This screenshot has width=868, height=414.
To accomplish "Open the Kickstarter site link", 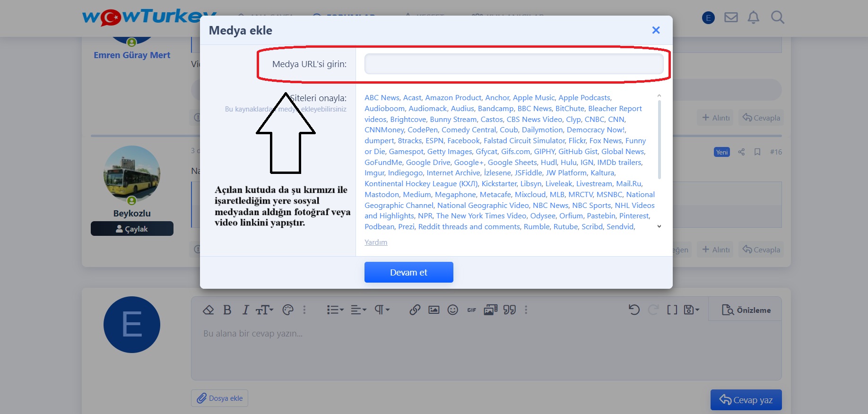I will tap(499, 183).
